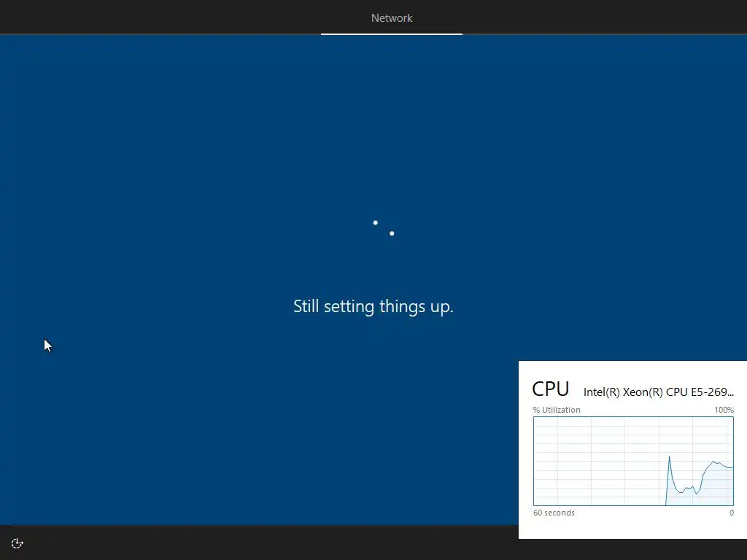The width and height of the screenshot is (747, 560).
Task: Click the "Still setting things up." message
Action: pos(373,306)
